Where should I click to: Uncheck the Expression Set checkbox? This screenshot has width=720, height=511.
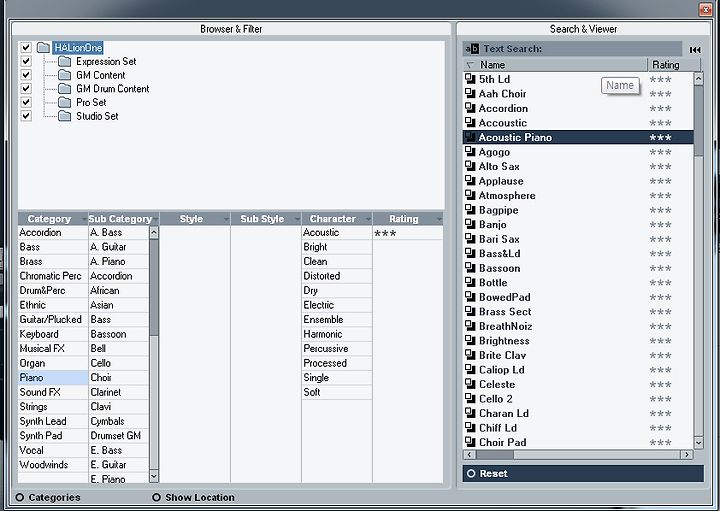(26, 61)
